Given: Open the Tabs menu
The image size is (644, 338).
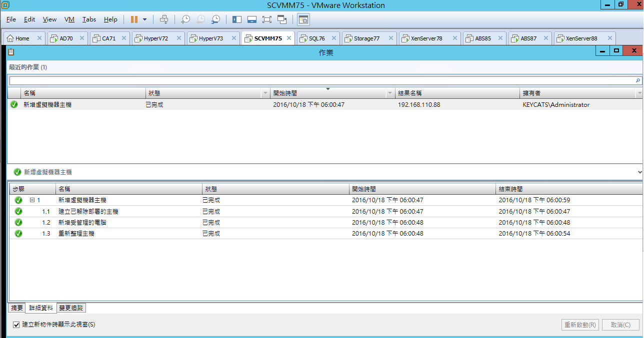Looking at the screenshot, I should tap(89, 19).
